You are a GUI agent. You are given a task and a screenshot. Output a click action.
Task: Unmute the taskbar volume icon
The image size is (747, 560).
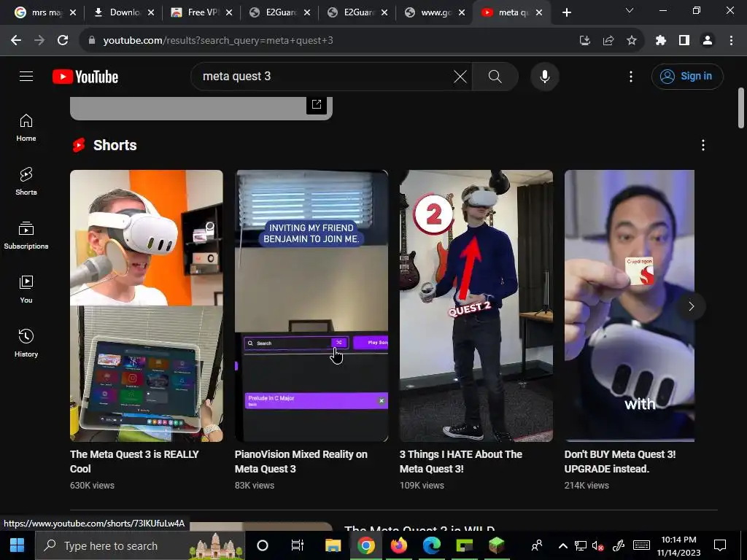pyautogui.click(x=598, y=545)
